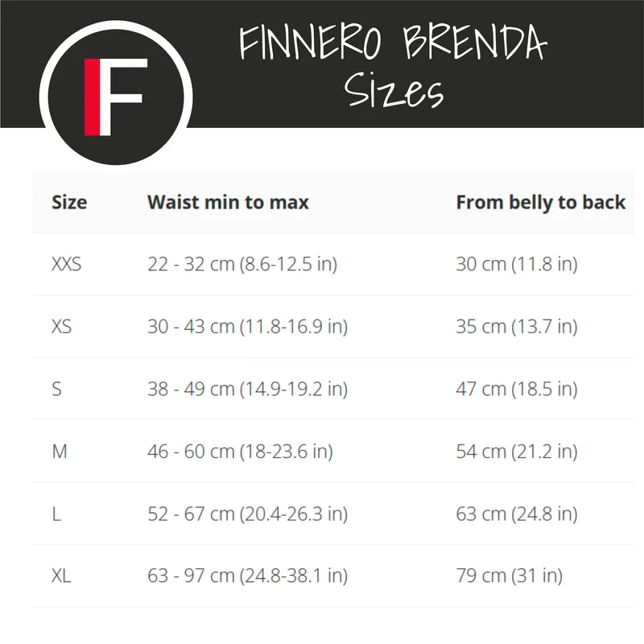Click the Waist min to max header
Viewport: 644px width, 644px height.
228,202
